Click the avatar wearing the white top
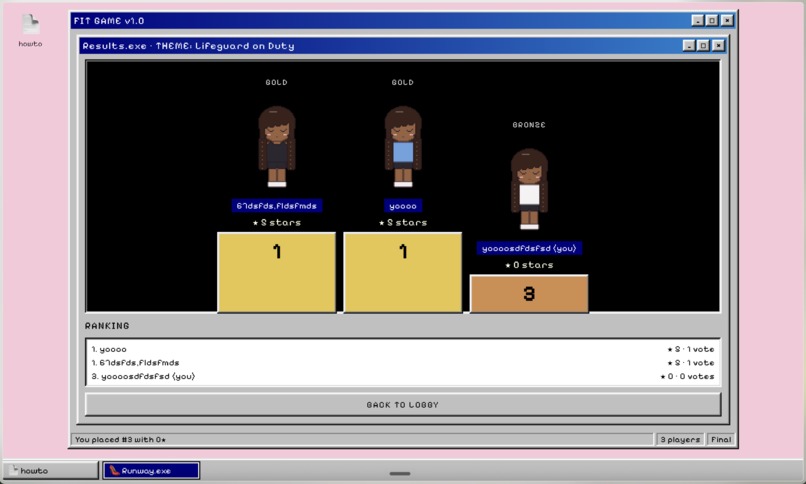 [529, 189]
